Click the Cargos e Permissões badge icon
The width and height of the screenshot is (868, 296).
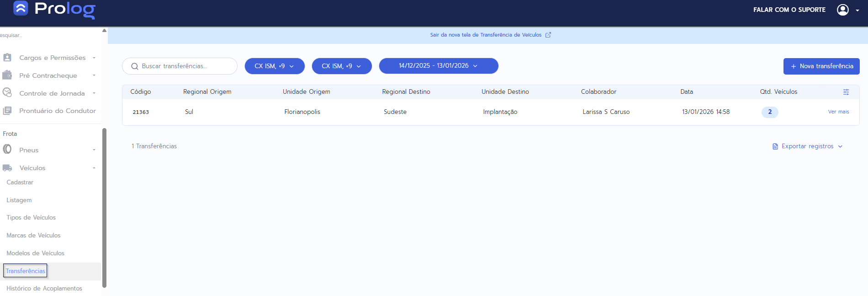click(7, 58)
